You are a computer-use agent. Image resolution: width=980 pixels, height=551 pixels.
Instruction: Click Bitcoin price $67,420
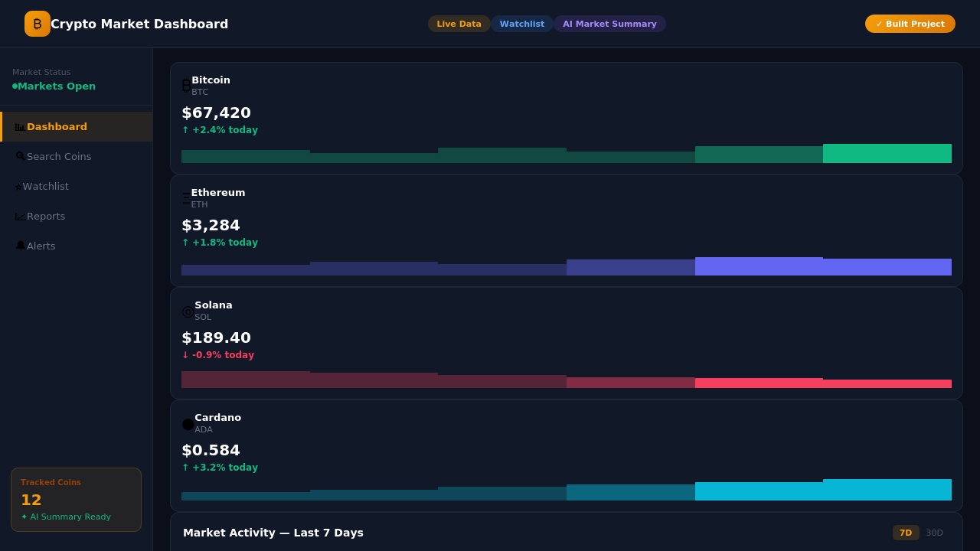[x=216, y=113]
